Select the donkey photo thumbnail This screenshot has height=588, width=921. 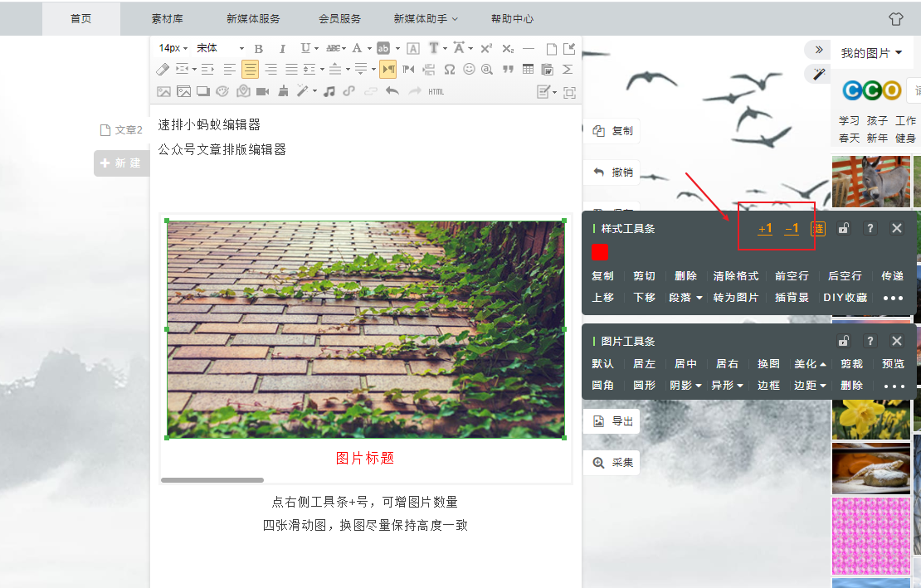[x=871, y=182]
